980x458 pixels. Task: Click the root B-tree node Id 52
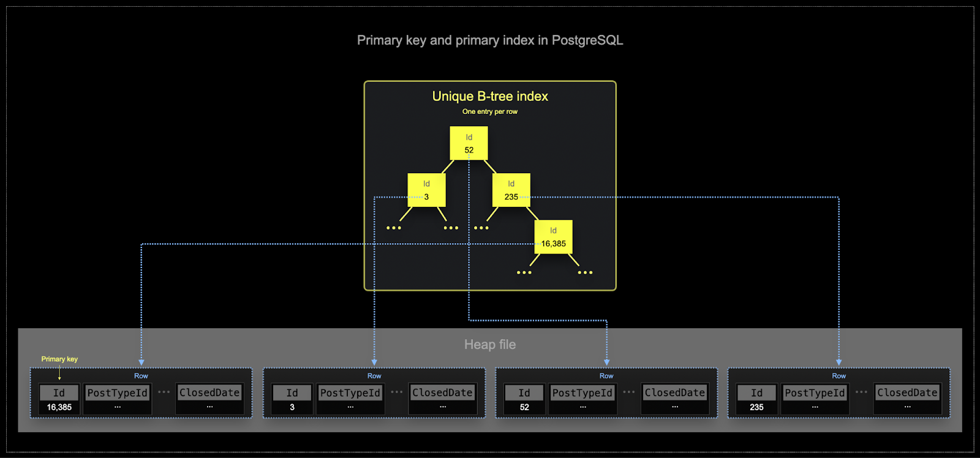(x=469, y=143)
